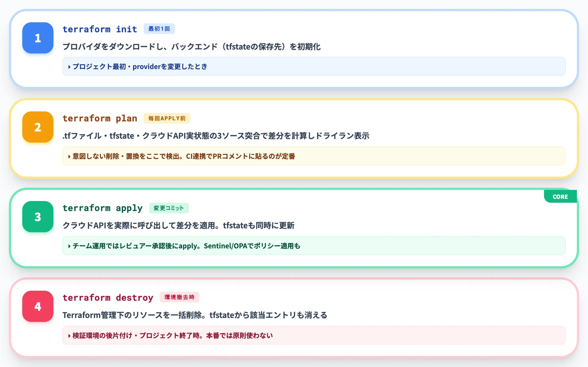
Task: Click the '環境撤去時' tag badge
Action: coord(179,297)
